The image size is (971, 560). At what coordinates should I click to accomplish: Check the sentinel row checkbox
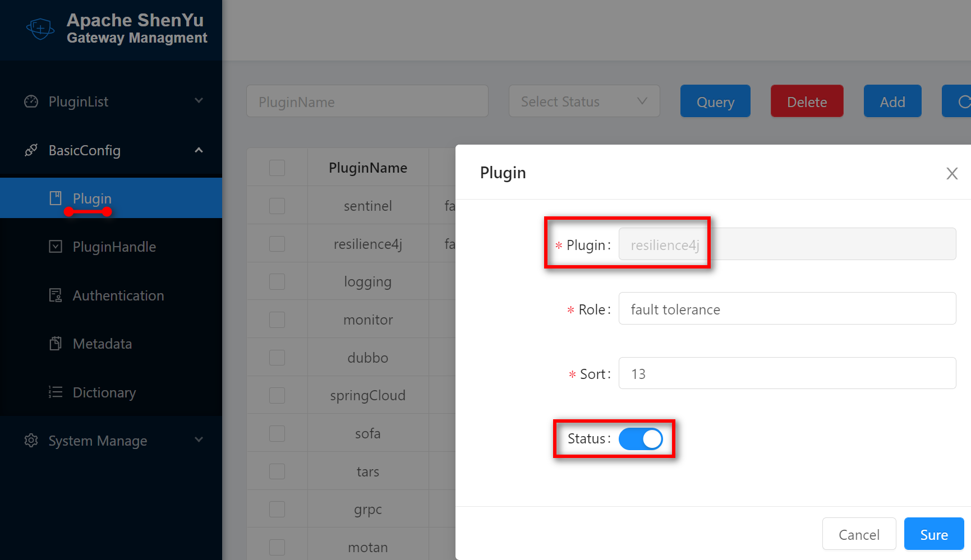277,206
